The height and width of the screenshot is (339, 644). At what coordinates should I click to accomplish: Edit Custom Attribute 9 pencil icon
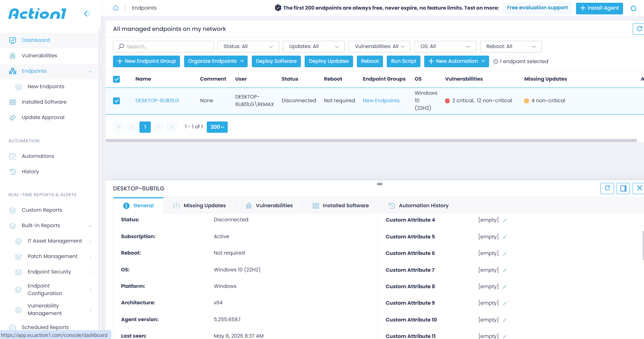click(505, 303)
